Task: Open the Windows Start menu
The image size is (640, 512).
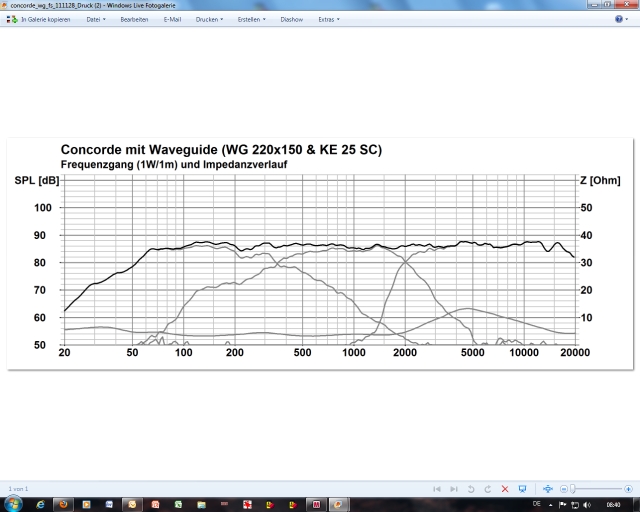Action: 12,505
